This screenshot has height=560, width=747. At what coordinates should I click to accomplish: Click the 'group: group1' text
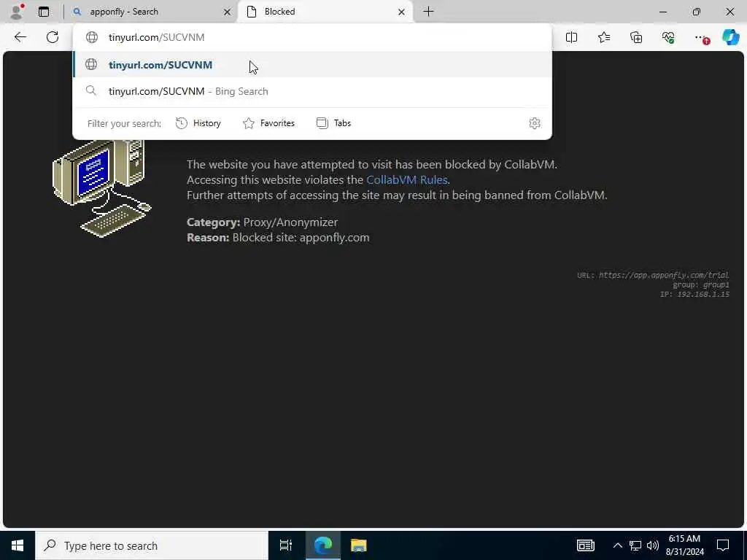point(701,285)
